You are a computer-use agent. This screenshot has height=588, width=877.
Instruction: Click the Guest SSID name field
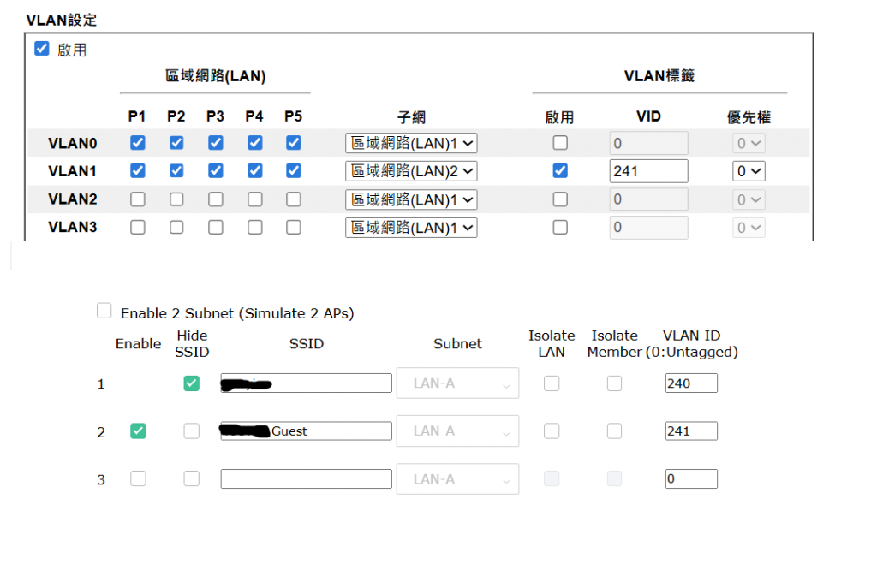coord(306,431)
